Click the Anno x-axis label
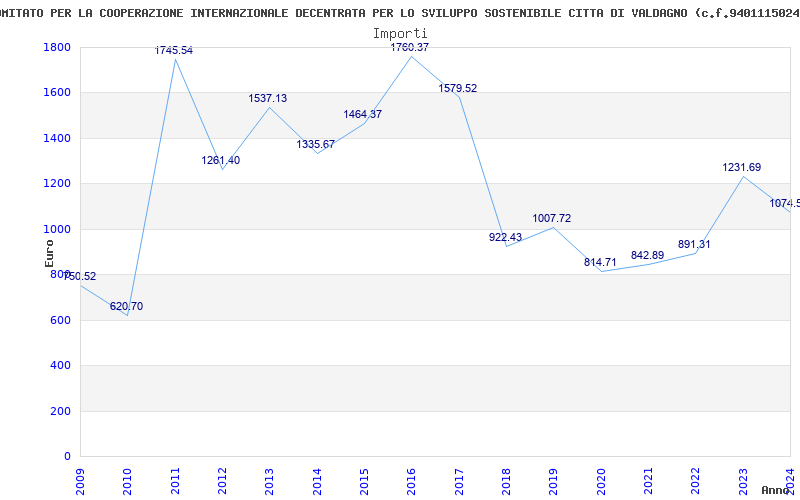 776,490
